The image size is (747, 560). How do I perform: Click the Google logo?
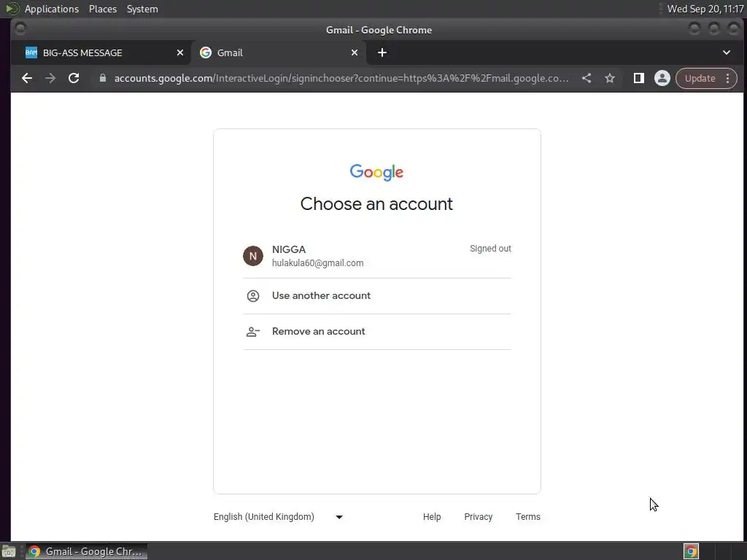click(377, 172)
